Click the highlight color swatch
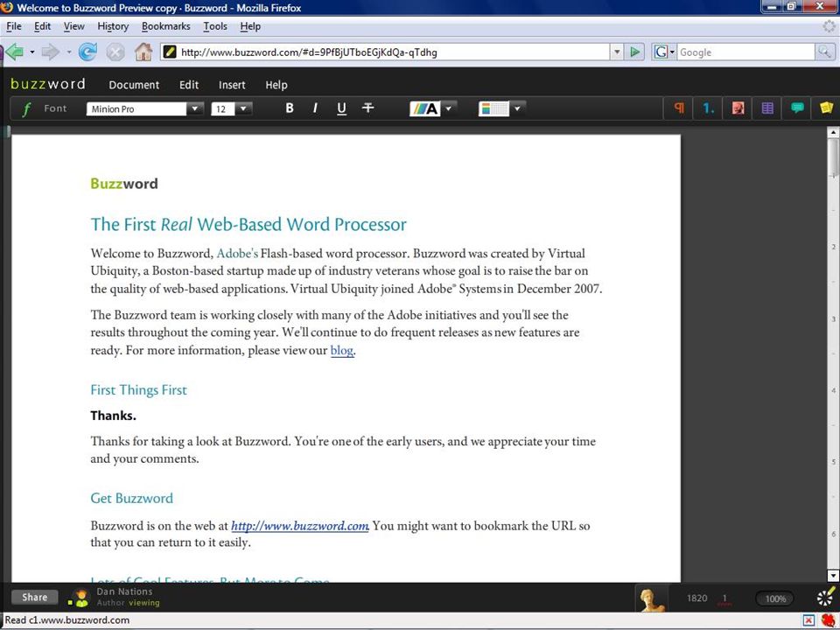The image size is (840, 630). (493, 108)
